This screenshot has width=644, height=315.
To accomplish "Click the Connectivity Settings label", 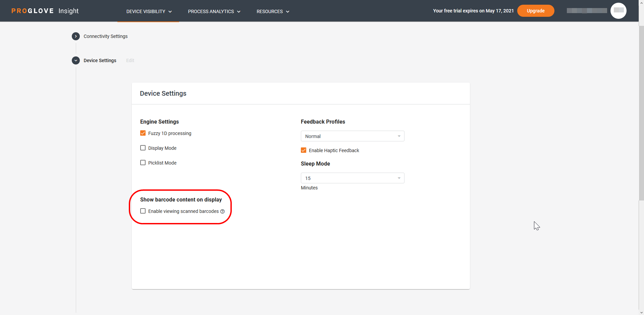I will 106,36.
